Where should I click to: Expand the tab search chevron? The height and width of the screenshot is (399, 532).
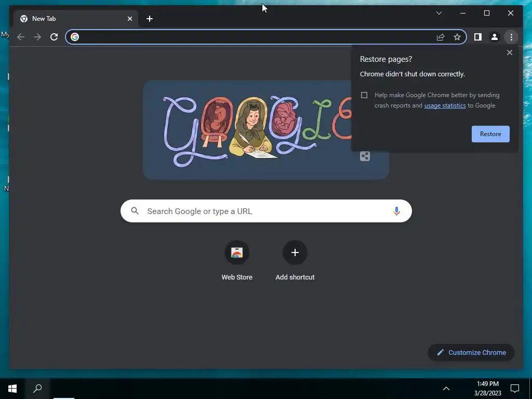pos(438,13)
